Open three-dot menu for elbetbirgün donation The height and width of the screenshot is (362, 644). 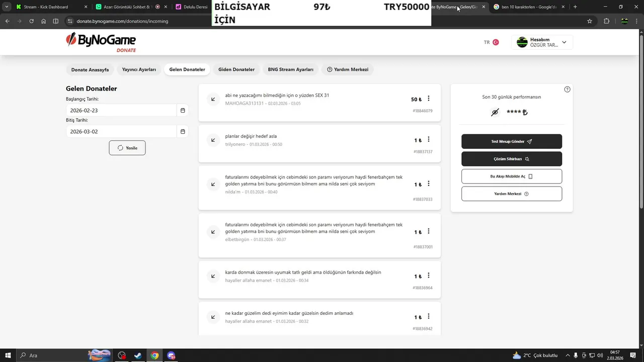pos(429,231)
